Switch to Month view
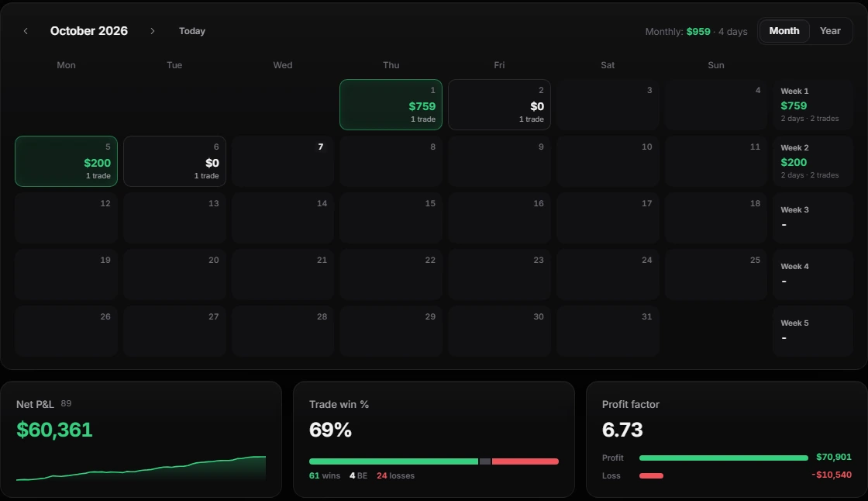The height and width of the screenshot is (501, 868). 784,31
